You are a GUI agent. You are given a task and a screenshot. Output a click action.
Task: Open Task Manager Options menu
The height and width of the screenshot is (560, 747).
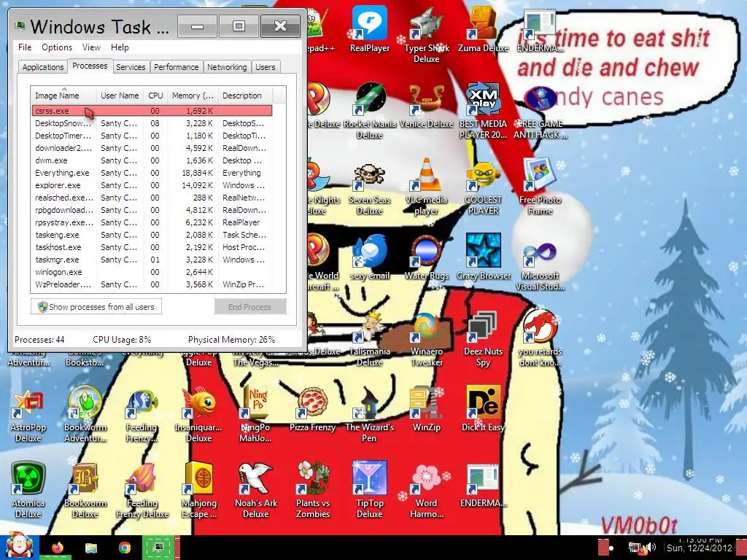click(57, 47)
